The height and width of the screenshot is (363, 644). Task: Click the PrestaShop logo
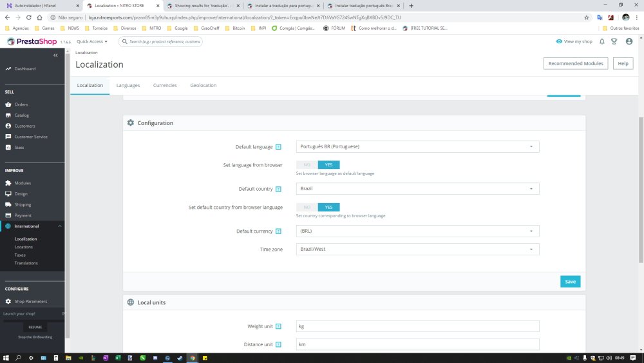pos(32,41)
